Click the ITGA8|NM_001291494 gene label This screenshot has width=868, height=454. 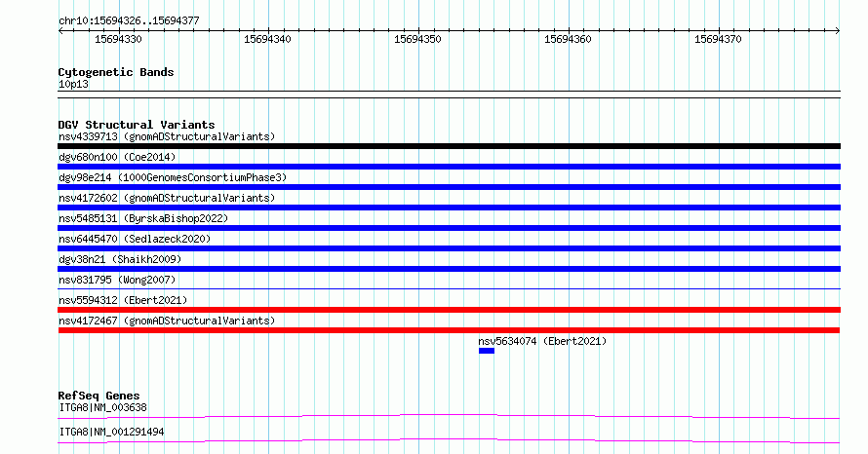tap(112, 432)
